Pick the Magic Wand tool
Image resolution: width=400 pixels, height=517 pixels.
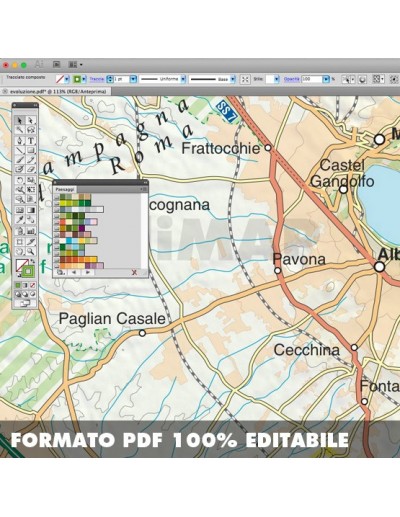coord(20,130)
